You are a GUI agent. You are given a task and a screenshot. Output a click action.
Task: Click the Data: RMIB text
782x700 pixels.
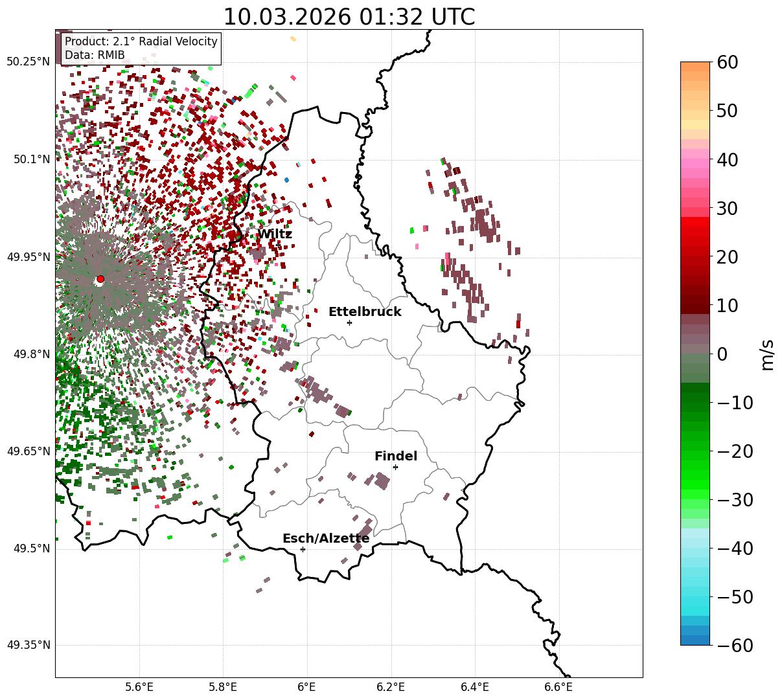point(95,55)
